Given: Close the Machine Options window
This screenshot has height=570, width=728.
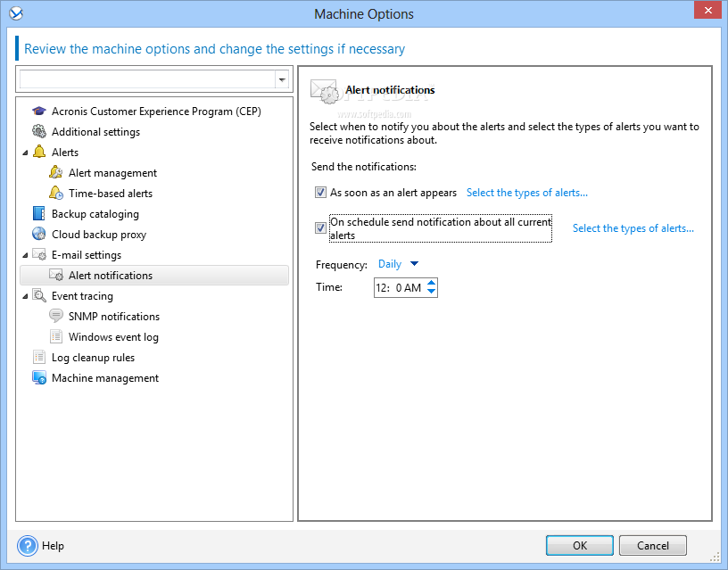Looking at the screenshot, I should click(x=707, y=10).
